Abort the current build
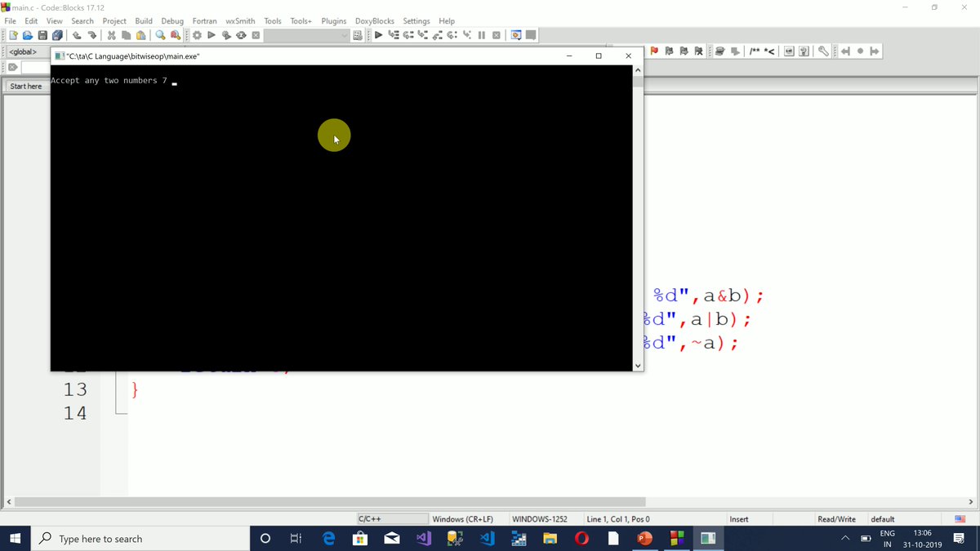Viewport: 980px width, 551px height. tap(256, 35)
